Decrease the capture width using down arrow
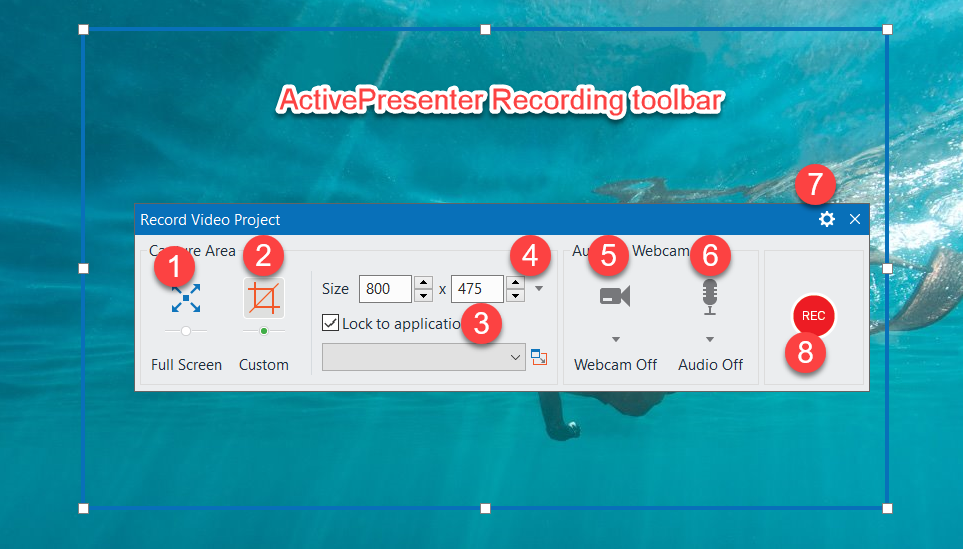Image resolution: width=963 pixels, height=549 pixels. point(423,295)
